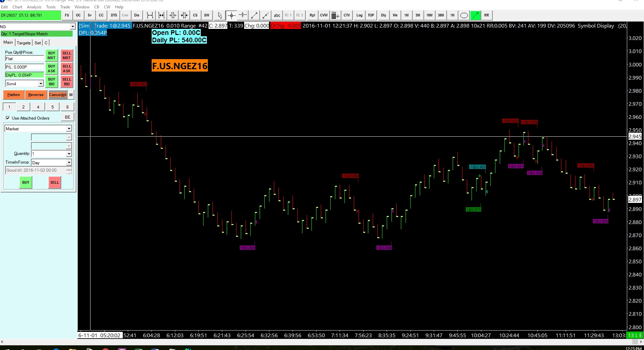This screenshot has width=644, height=350.
Task: Expand the Market order type dropdown
Action: pyautogui.click(x=69, y=129)
